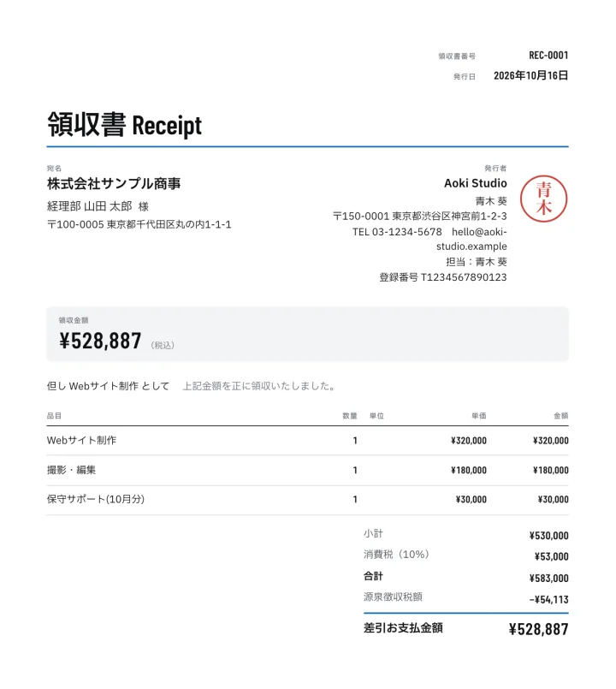Viewport: 616px width, 689px height.
Task: Click the 源泉徴収税額 label
Action: [x=393, y=597]
